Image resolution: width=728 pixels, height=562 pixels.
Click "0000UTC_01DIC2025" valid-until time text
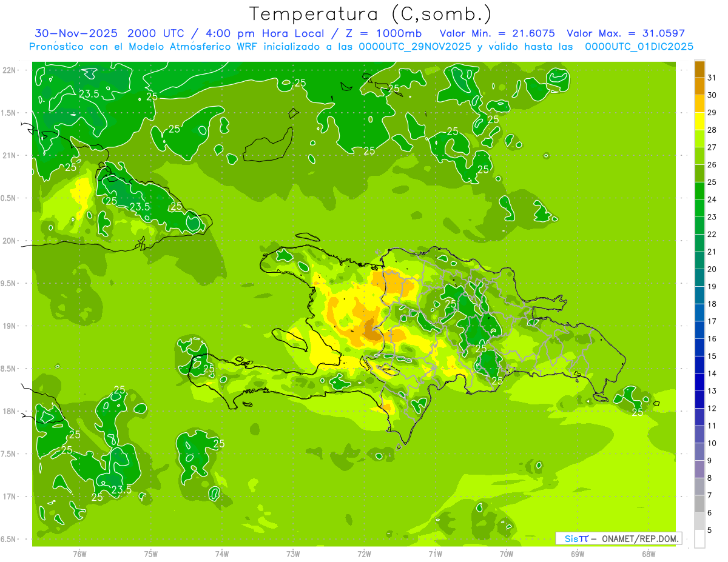tap(639, 47)
